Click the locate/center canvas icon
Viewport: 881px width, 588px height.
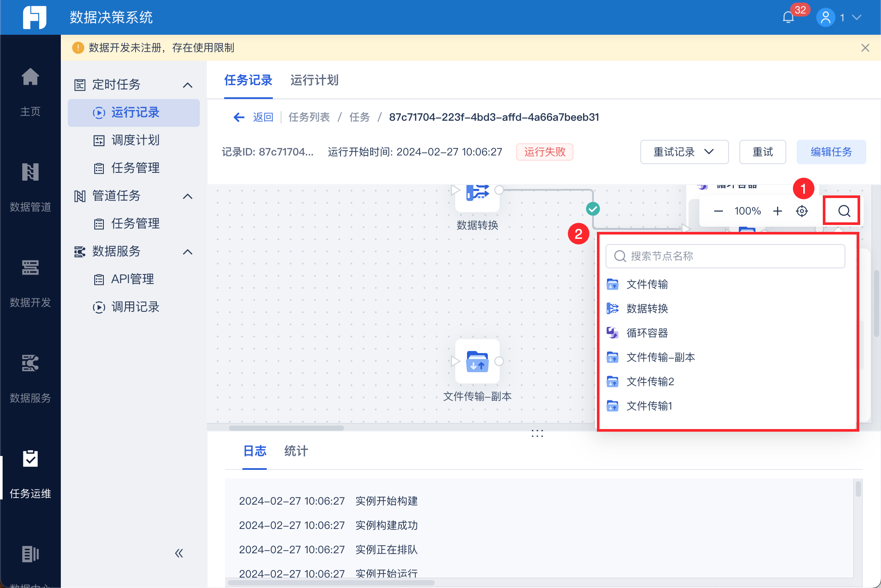point(802,211)
